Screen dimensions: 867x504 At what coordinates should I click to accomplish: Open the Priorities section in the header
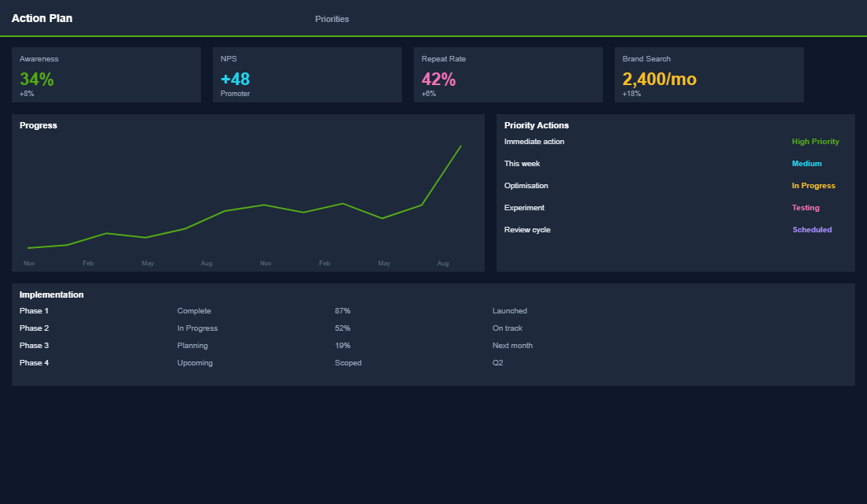pos(332,18)
